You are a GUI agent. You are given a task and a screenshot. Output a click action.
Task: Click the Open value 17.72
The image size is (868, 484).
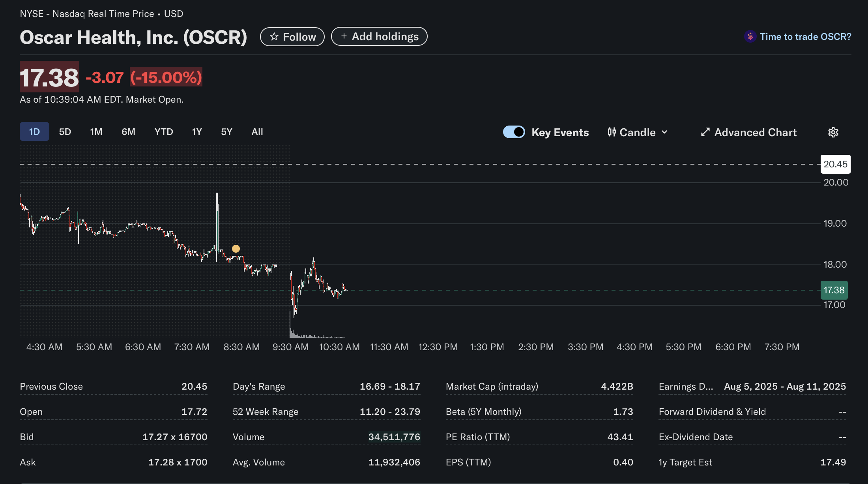tap(194, 412)
